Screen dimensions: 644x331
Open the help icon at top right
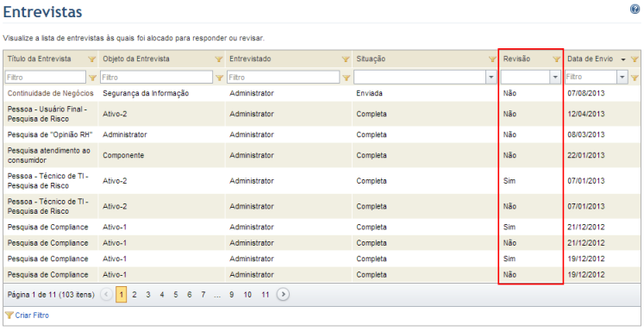tap(635, 9)
